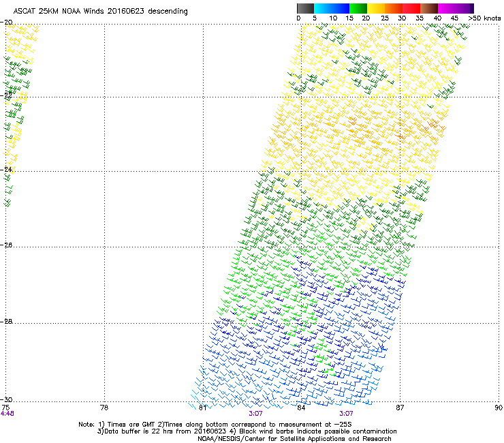Click the 'NOAA/NESDIS/Center for Satellite Applications and Research' credit
504x443 pixels.
pyautogui.click(x=294, y=439)
